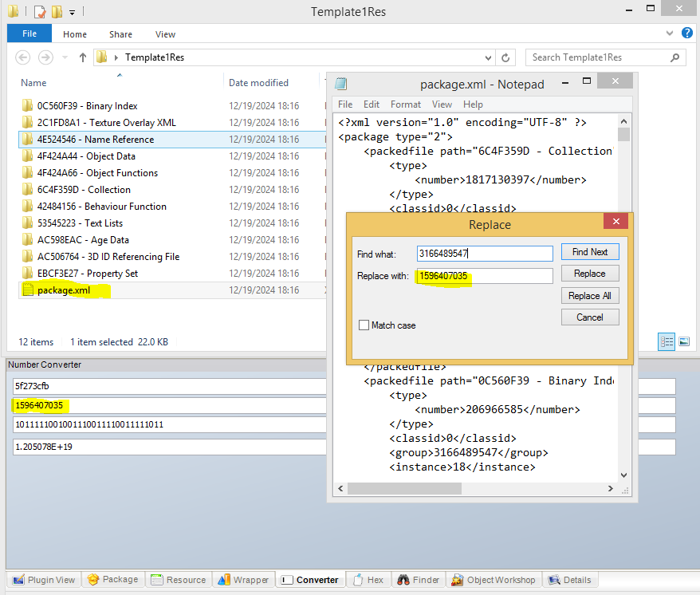Click the Replace with input field
This screenshot has width=700, height=595.
point(485,276)
